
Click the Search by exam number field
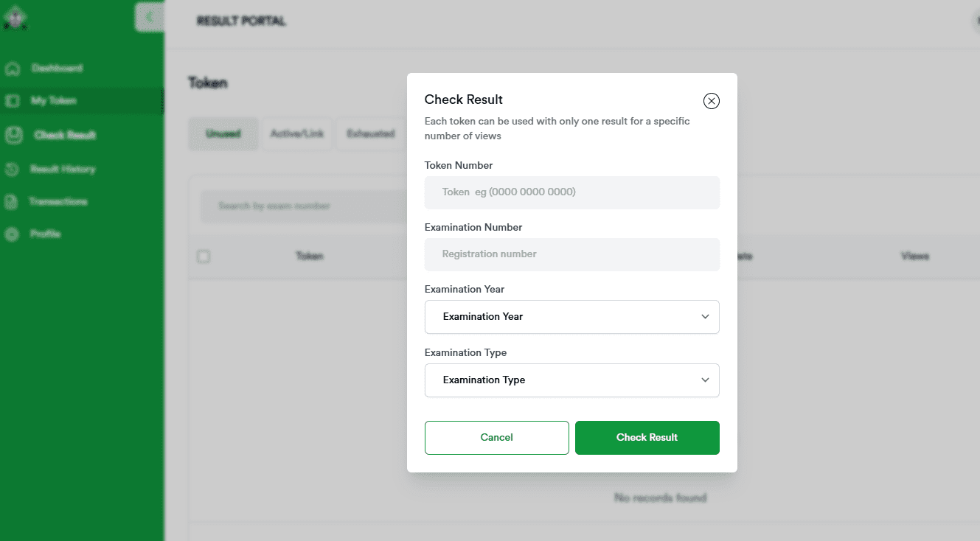[x=304, y=206]
